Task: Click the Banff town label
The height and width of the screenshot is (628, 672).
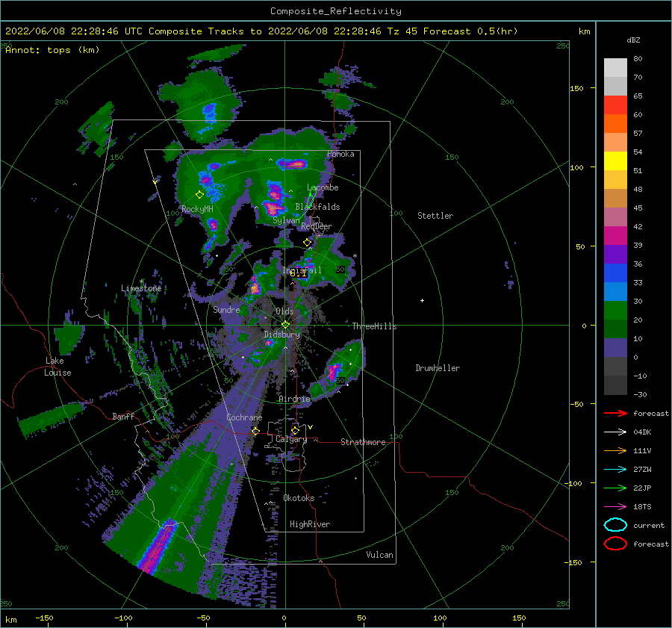Action: tap(123, 416)
